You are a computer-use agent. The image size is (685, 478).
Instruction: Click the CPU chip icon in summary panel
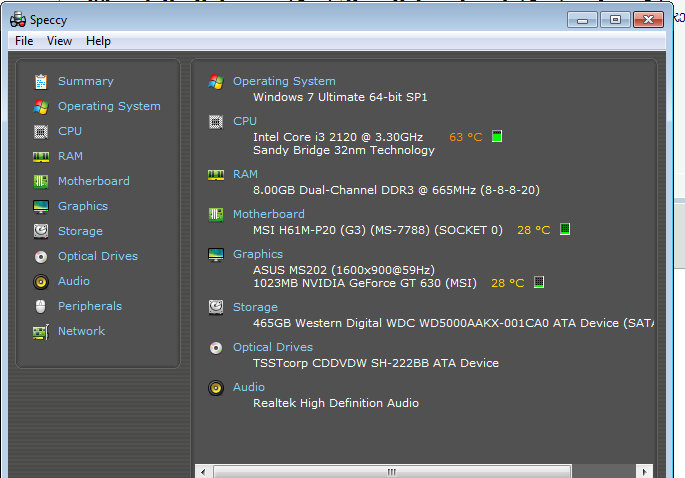[x=216, y=122]
